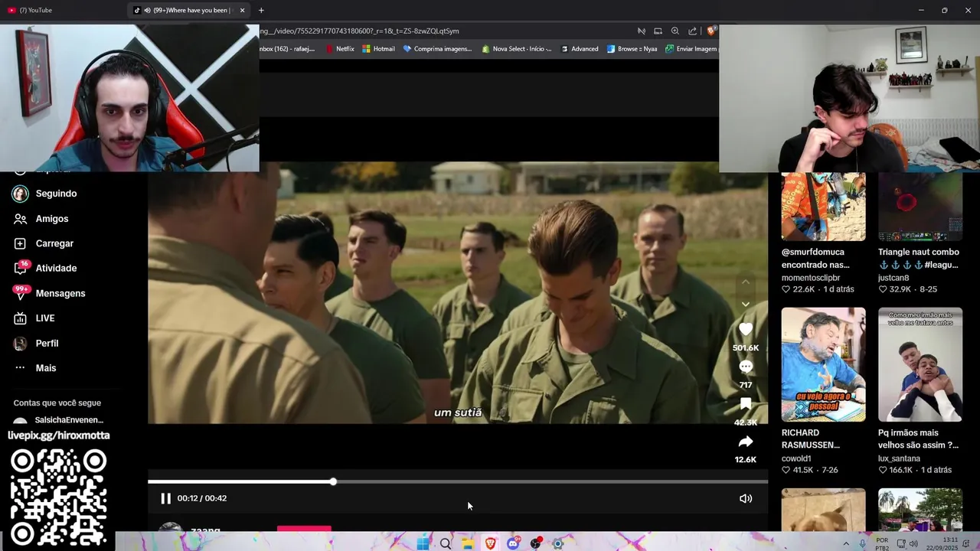Open the @smurfdomuca video thumbnail
This screenshot has height=551, width=980.
click(x=823, y=207)
